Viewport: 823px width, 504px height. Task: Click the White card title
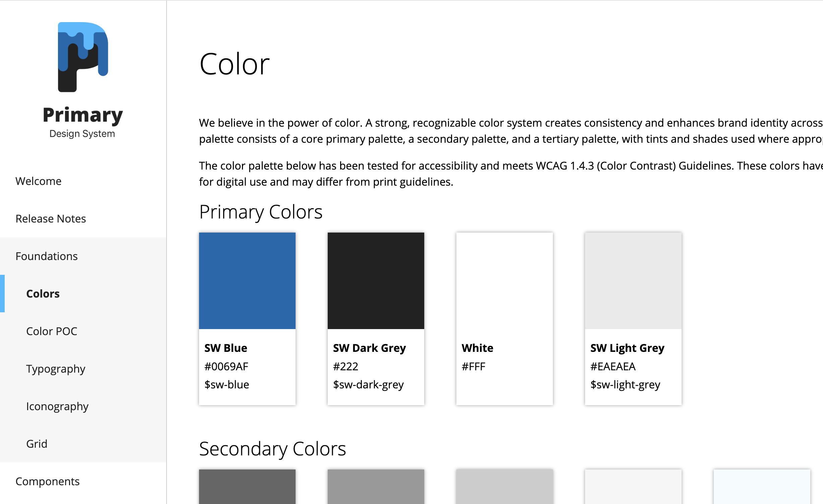click(x=478, y=348)
